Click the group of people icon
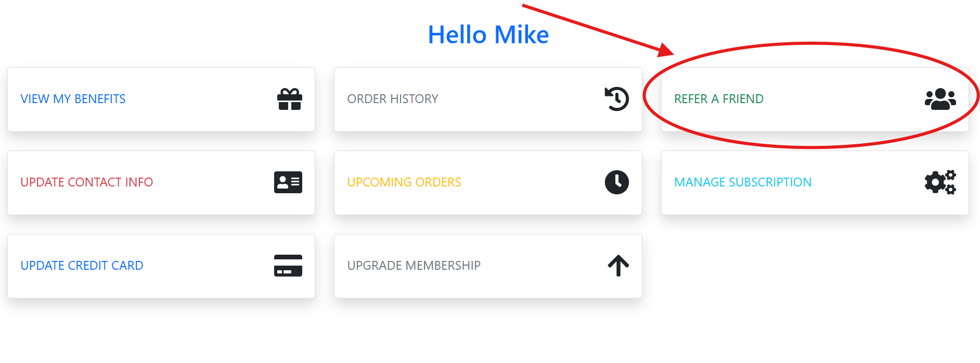Viewport: 980px width, 363px height. tap(940, 99)
